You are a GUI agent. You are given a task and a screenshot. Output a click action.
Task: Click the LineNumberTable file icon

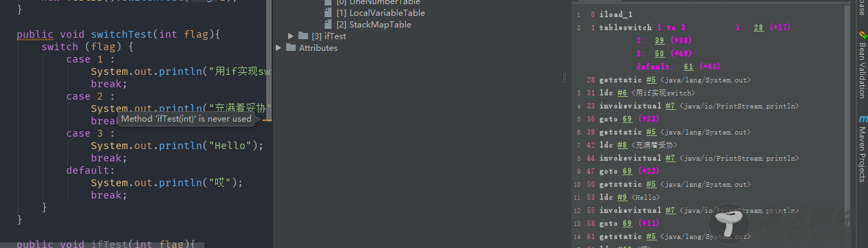click(329, 2)
